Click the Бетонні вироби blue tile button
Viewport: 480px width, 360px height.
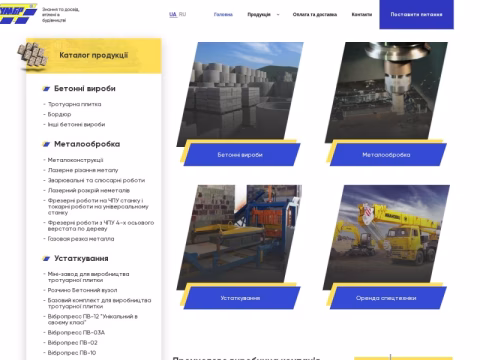[x=242, y=155]
